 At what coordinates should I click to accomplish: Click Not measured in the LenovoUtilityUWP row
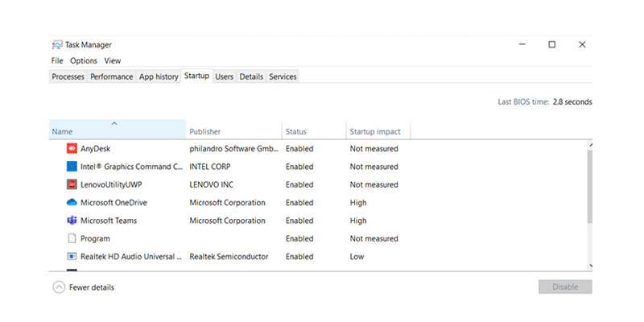click(374, 185)
